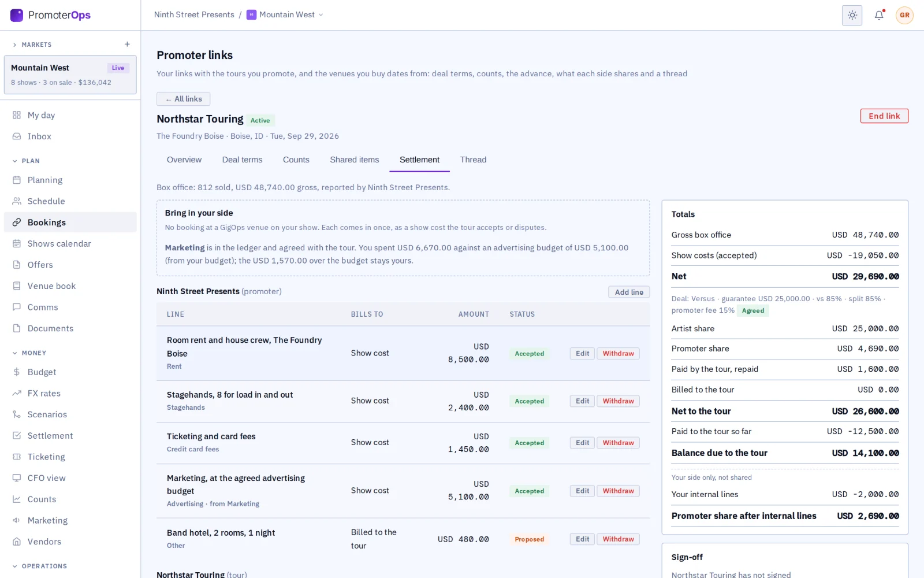Expand the Markets section chevron
The image size is (924, 578).
pyautogui.click(x=14, y=45)
